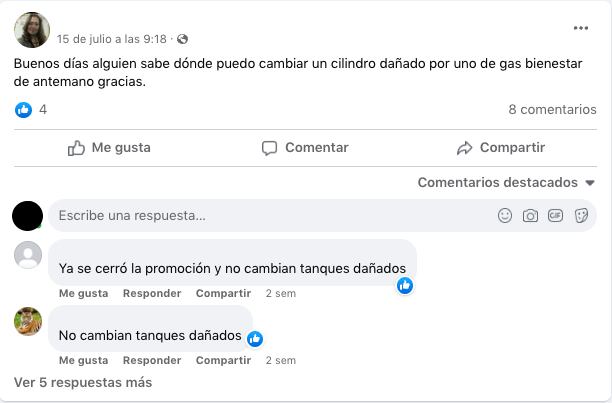This screenshot has height=403, width=612.
Task: Add a GIF to the reply
Action: (x=555, y=215)
